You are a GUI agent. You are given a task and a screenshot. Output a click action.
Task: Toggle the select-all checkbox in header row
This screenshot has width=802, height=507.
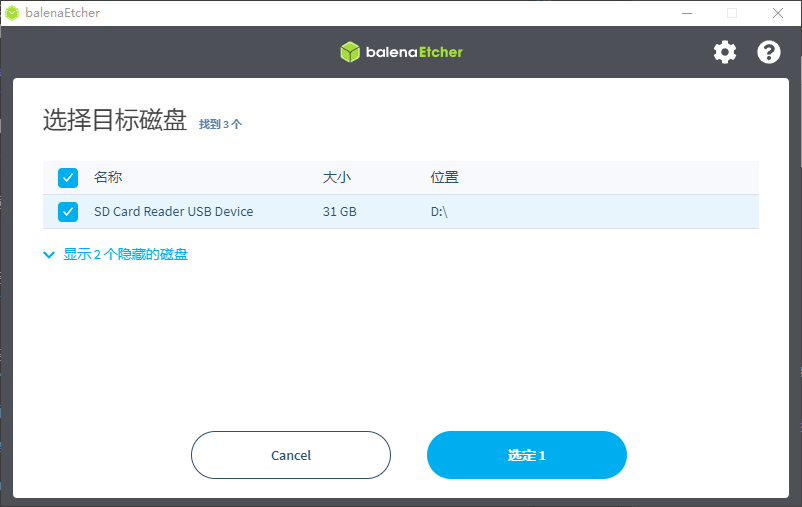pyautogui.click(x=68, y=178)
